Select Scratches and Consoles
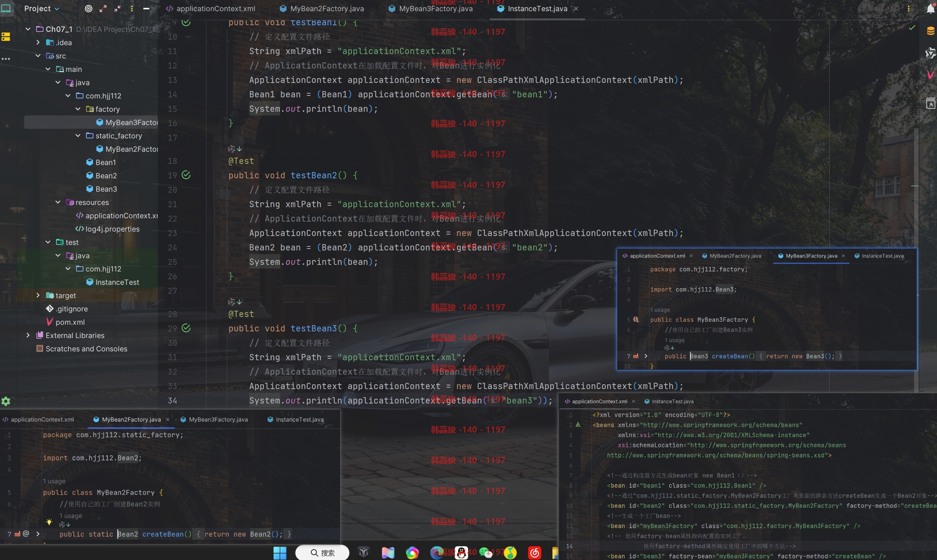Image resolution: width=937 pixels, height=560 pixels. (x=81, y=349)
